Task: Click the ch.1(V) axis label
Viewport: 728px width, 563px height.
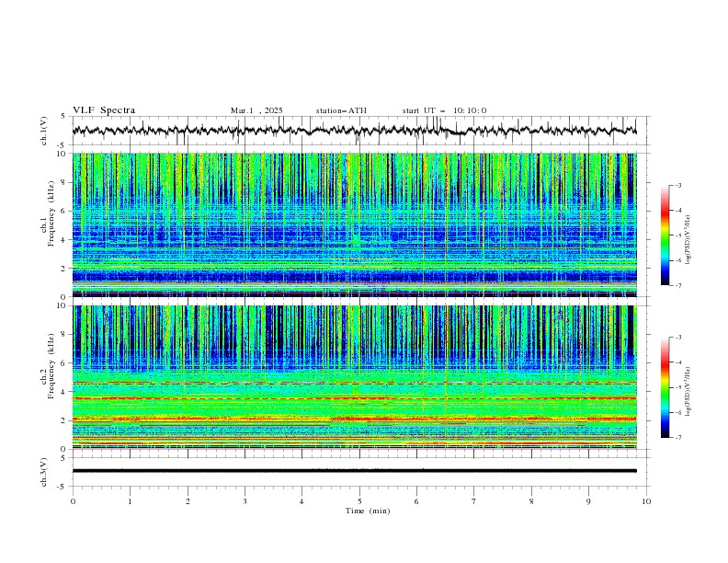Action: [44, 131]
